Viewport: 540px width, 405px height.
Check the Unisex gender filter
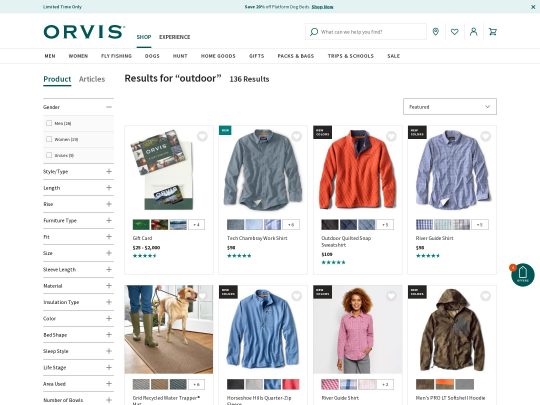coord(49,155)
